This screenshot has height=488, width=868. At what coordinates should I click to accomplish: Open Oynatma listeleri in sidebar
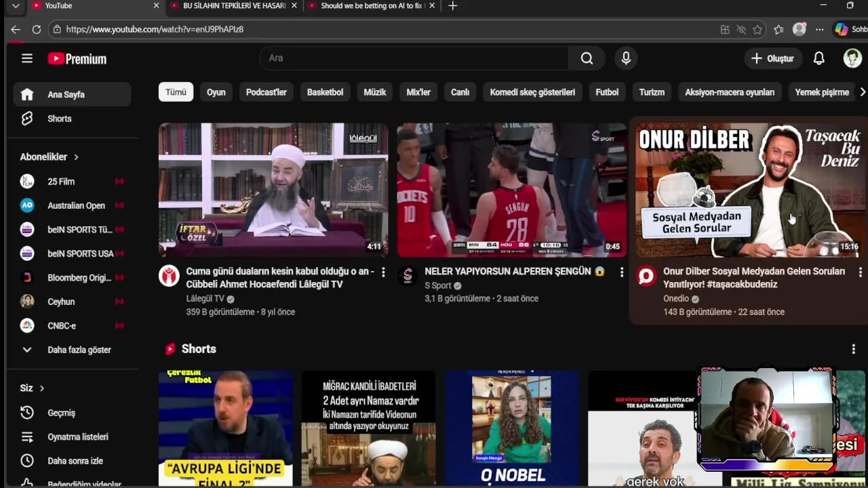[72, 437]
